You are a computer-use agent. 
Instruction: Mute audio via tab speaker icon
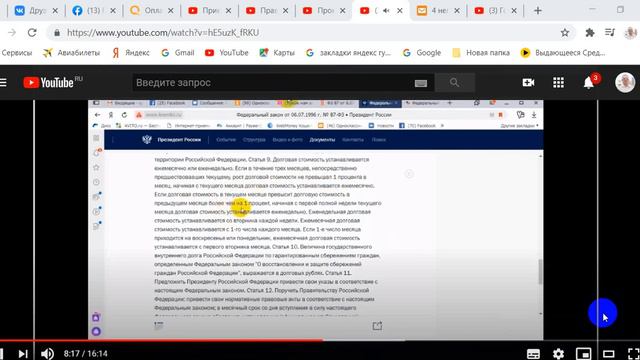click(386, 11)
